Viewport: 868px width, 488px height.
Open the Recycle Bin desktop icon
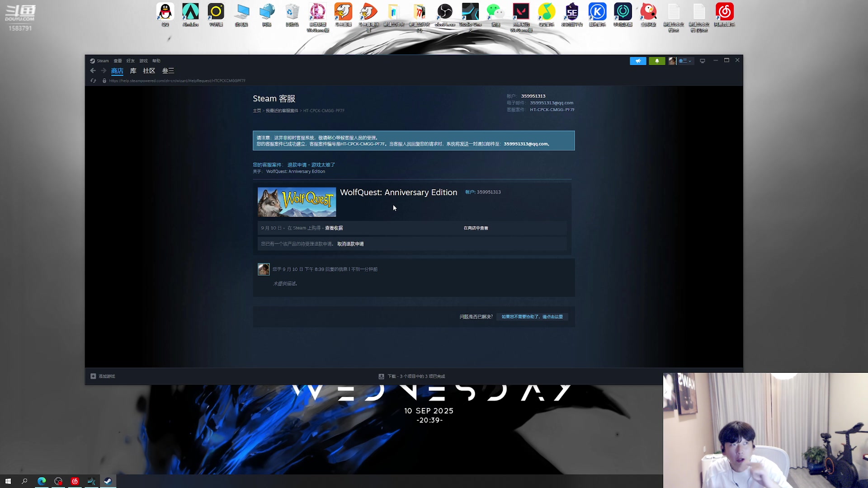[292, 14]
